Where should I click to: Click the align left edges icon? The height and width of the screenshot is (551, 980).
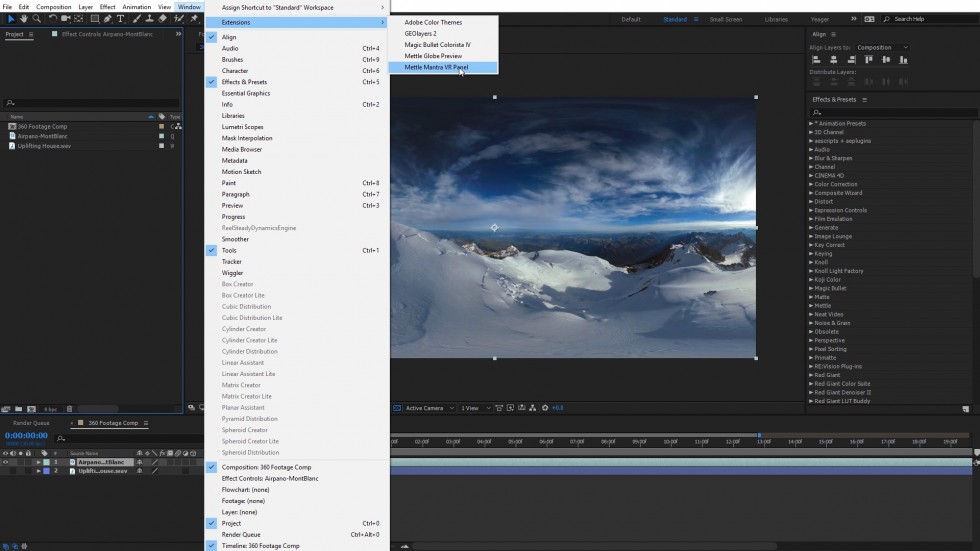tap(816, 60)
